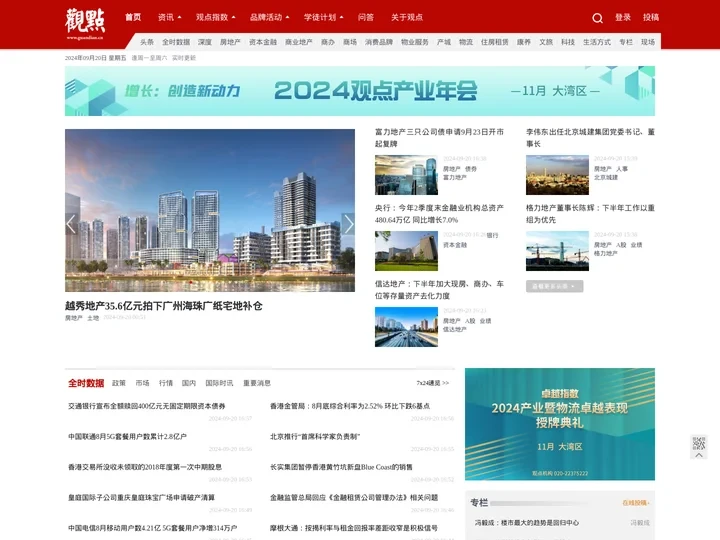Open the 格力地产 crane thumbnail
Screen dimensions: 720x540
tap(557, 251)
